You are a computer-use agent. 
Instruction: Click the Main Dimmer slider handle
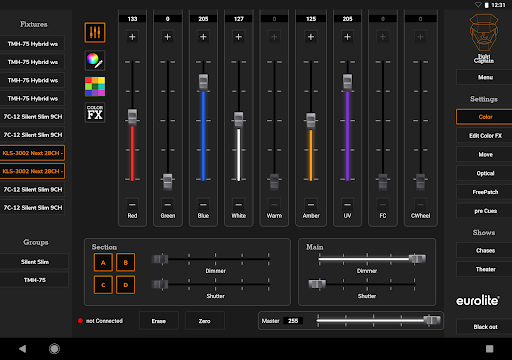tap(417, 259)
